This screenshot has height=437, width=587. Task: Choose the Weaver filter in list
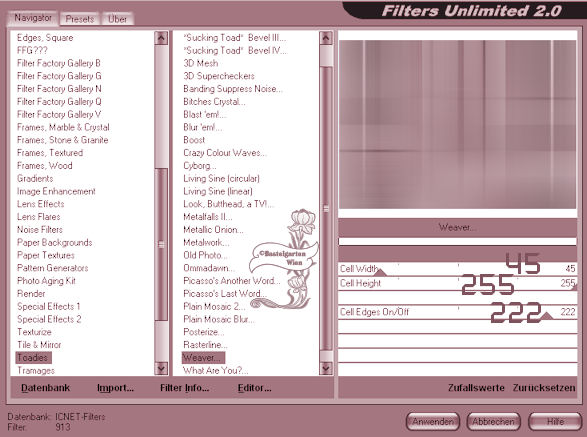click(203, 358)
